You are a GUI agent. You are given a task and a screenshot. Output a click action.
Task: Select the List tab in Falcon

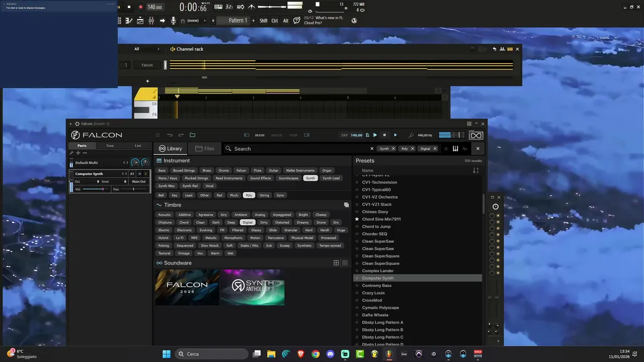pos(138,146)
